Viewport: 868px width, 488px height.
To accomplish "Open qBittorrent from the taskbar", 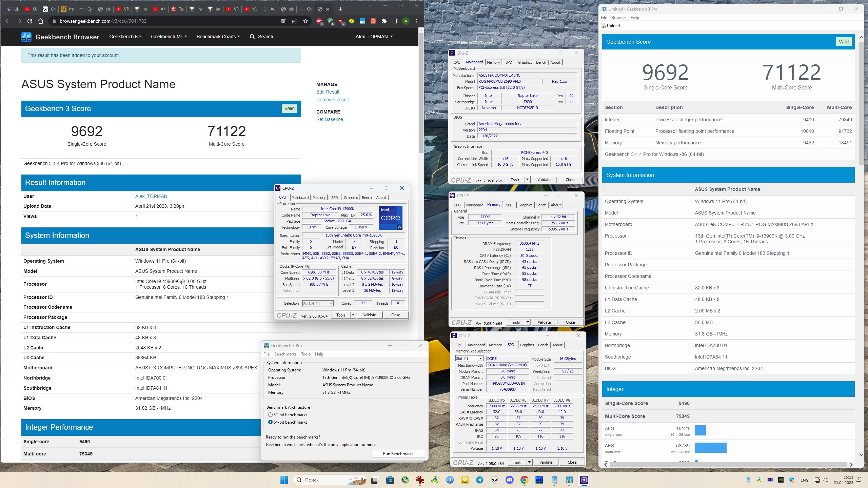I will point(450,480).
